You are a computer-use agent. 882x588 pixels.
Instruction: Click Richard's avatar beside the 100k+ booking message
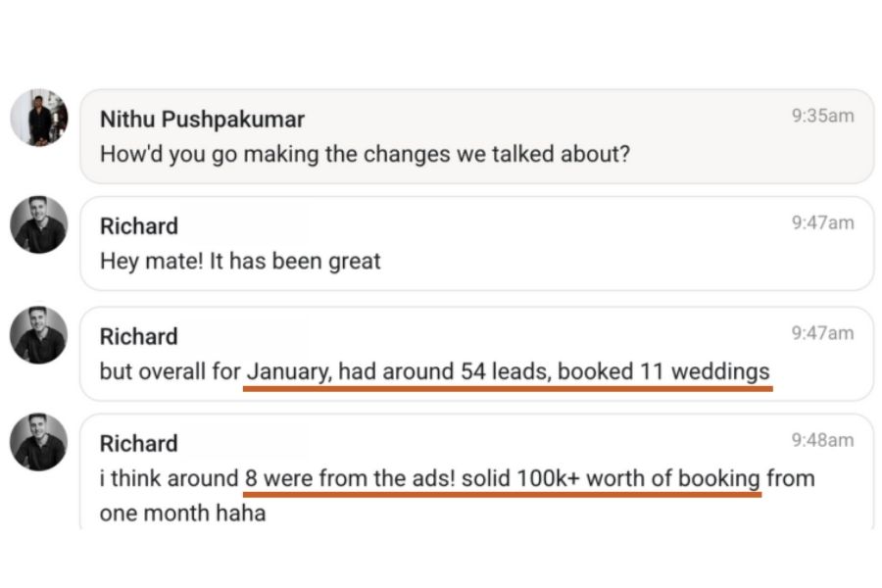pyautogui.click(x=39, y=442)
